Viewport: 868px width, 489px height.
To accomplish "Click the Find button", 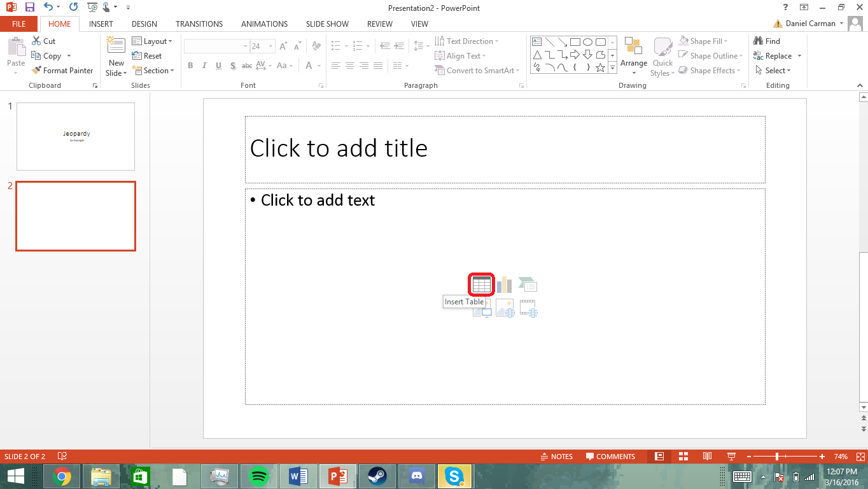I will (767, 41).
